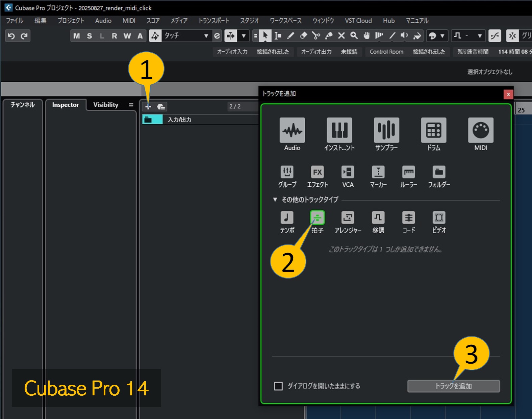Screen dimensions: 532x419
Task: Toggle snap to zero crossing icon
Action: tap(495, 36)
